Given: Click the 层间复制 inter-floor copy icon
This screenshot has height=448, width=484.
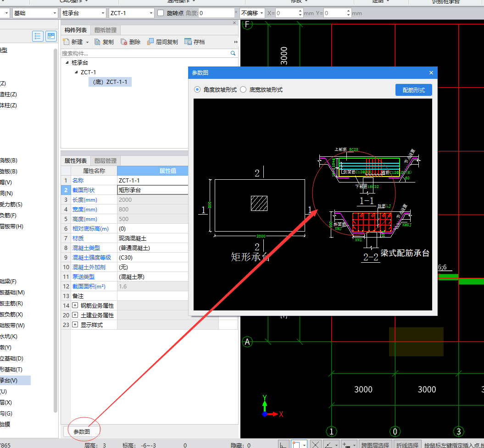Looking at the screenshot, I should [x=150, y=42].
